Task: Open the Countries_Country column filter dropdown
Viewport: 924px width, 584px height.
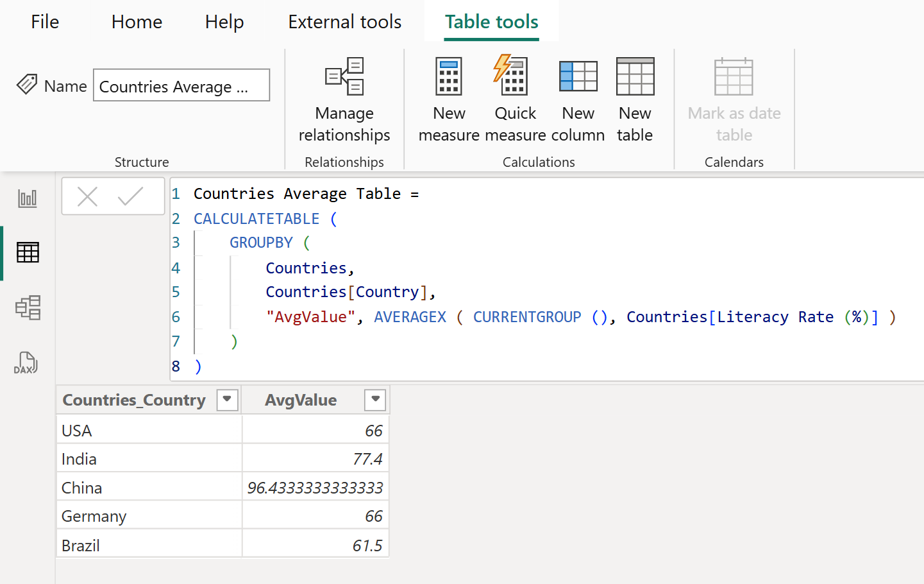Action: (227, 400)
